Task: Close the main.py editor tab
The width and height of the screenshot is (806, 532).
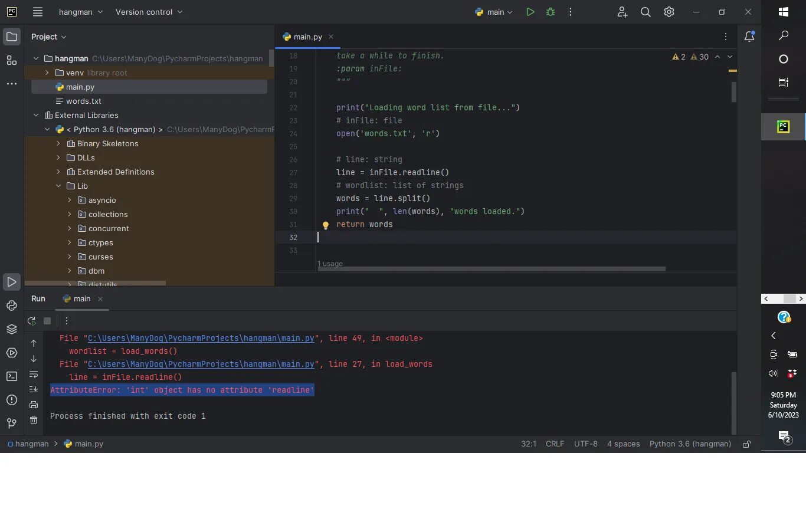Action: [331, 37]
